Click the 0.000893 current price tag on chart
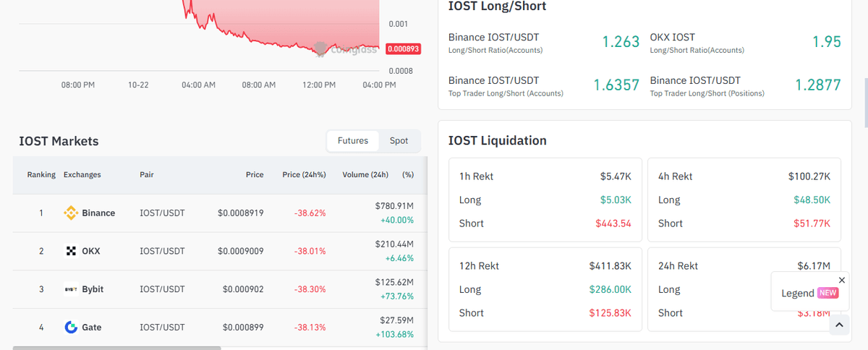This screenshot has width=868, height=350. (403, 49)
